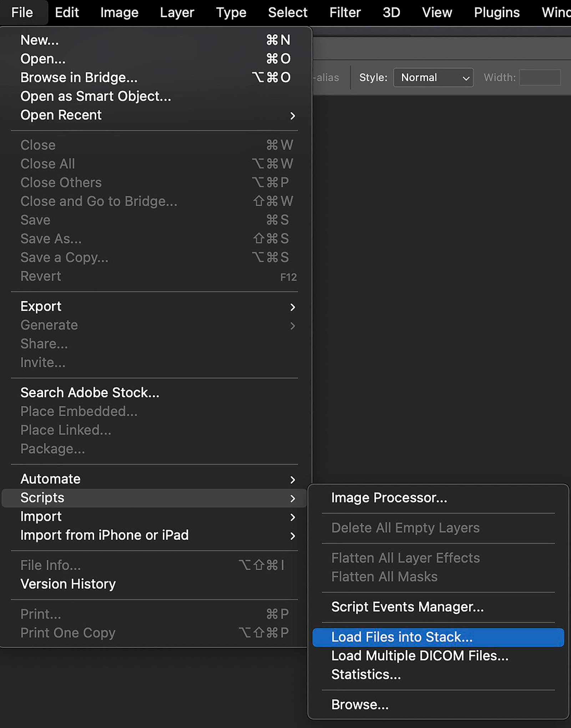571x728 pixels.
Task: Click Browse in Scripts submenu
Action: (x=360, y=705)
